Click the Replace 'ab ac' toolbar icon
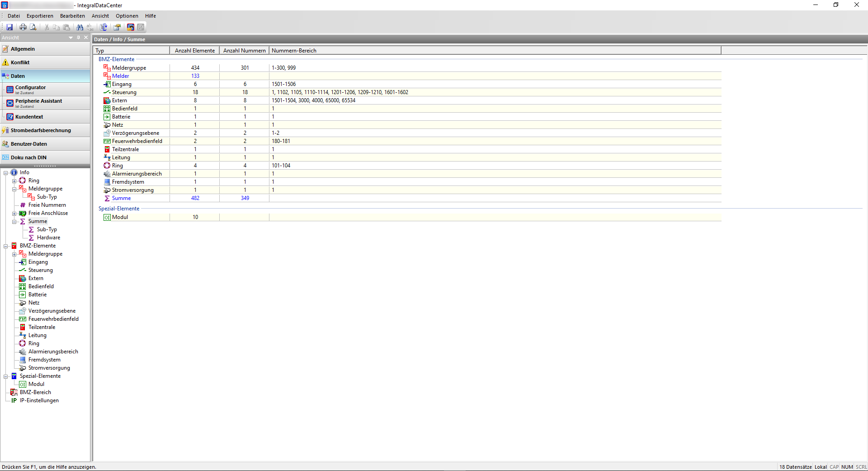This screenshot has width=868, height=471. [x=90, y=27]
